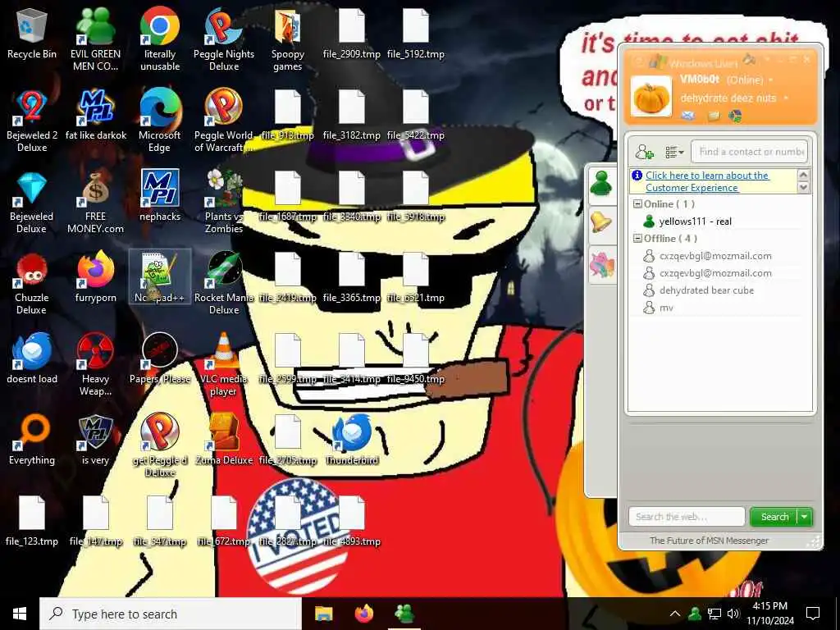The height and width of the screenshot is (630, 840).
Task: Click the Messenger icon in the taskbar
Action: [x=404, y=614]
